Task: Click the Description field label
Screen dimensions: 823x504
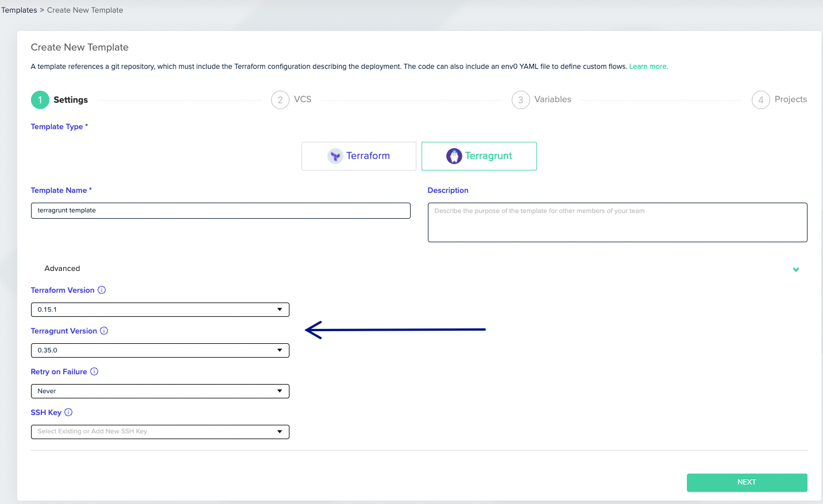Action: coord(448,190)
